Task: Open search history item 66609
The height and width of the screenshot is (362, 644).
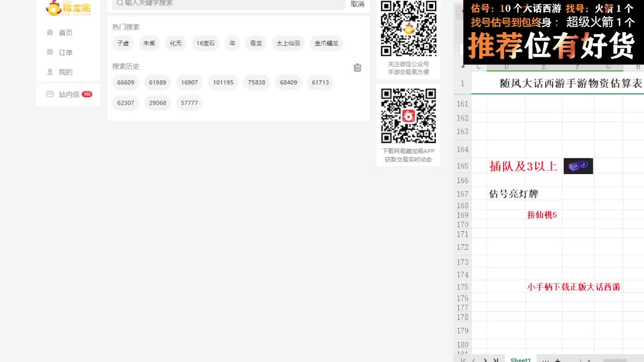Action: 125,82
